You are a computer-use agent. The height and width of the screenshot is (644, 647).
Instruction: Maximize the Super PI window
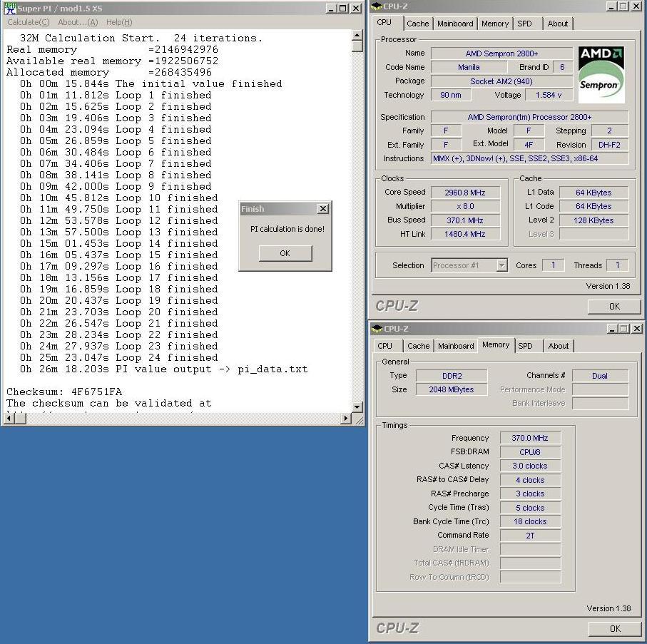[342, 9]
